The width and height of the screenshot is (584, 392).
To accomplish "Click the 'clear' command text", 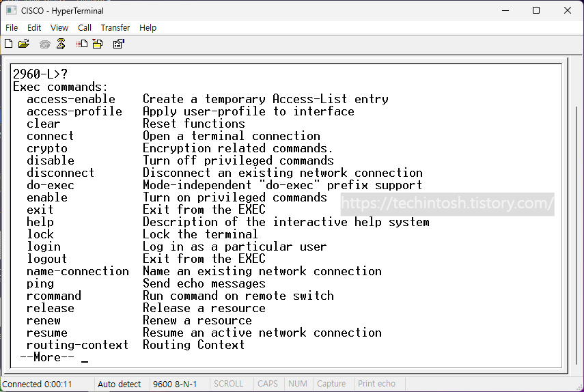I will tap(43, 124).
